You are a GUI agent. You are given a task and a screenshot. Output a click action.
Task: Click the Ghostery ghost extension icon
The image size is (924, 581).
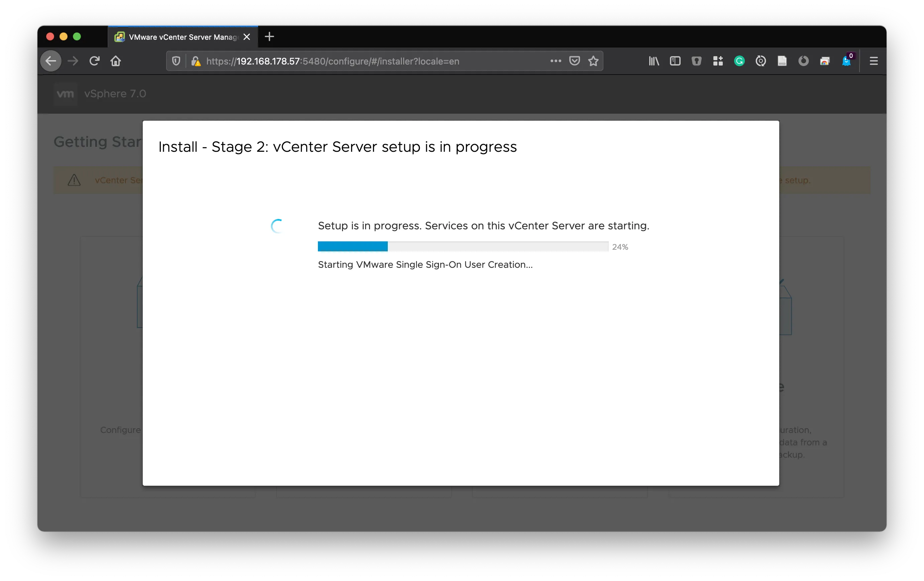click(846, 61)
